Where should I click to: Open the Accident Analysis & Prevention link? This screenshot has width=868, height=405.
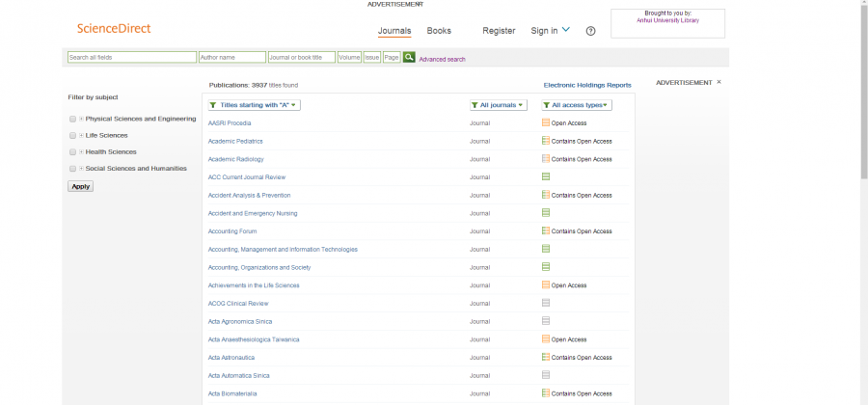249,196
